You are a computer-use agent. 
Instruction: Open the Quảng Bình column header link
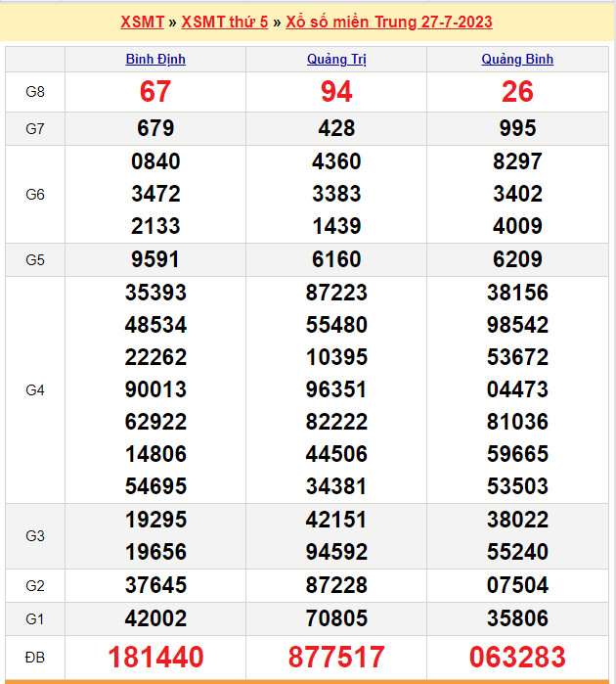[517, 59]
